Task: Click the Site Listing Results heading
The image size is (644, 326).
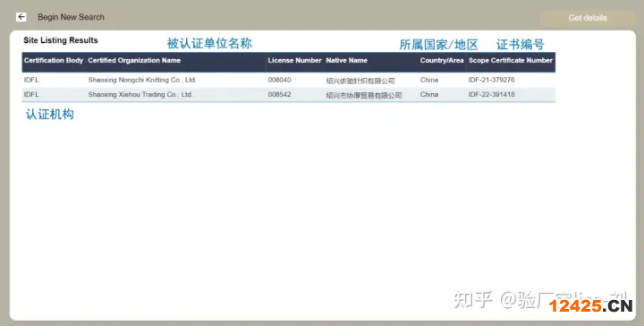Action: (x=61, y=40)
